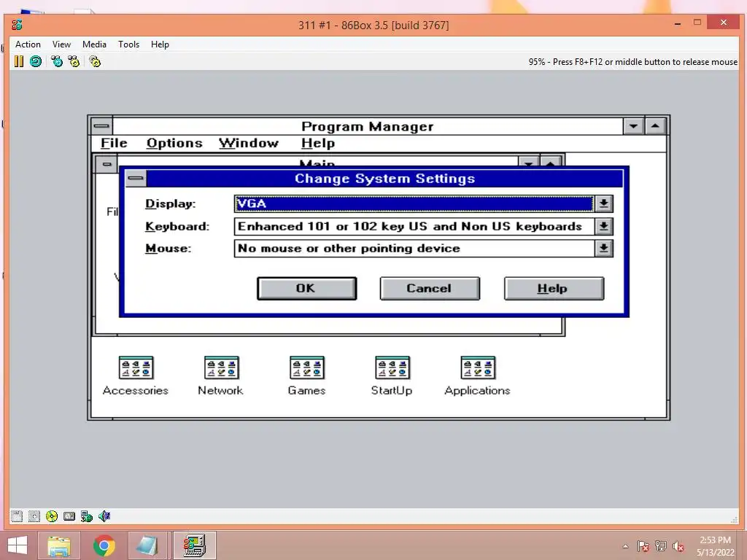Click the network tray icon
The height and width of the screenshot is (560, 747).
coord(661,546)
